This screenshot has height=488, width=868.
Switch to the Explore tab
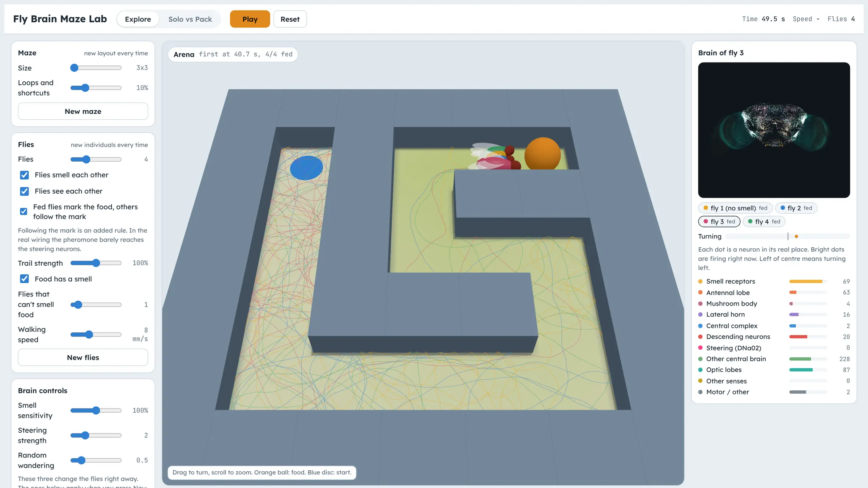pos(138,19)
